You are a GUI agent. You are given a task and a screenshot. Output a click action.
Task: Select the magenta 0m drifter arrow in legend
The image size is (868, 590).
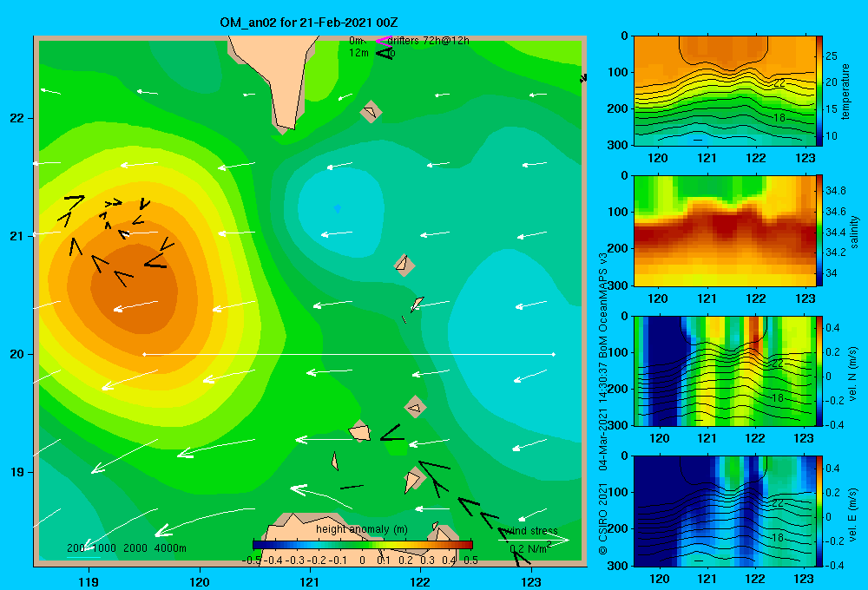click(x=383, y=41)
